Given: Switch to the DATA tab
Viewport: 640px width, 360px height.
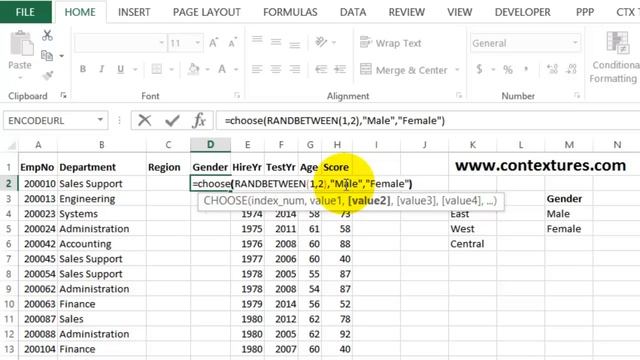Looking at the screenshot, I should (x=353, y=12).
